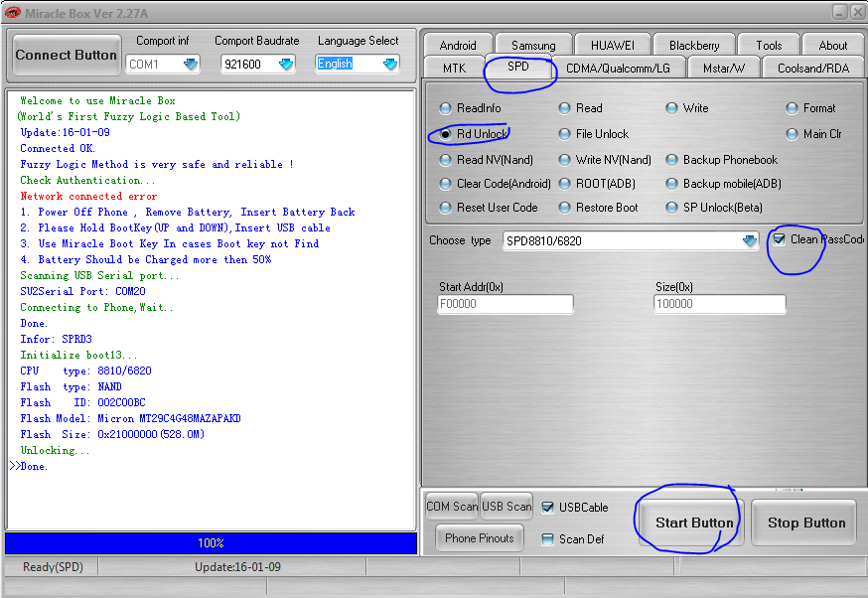Expand the Choose type SPD8810/6820 dropdown
Screen dimensions: 868x598
[x=750, y=240]
